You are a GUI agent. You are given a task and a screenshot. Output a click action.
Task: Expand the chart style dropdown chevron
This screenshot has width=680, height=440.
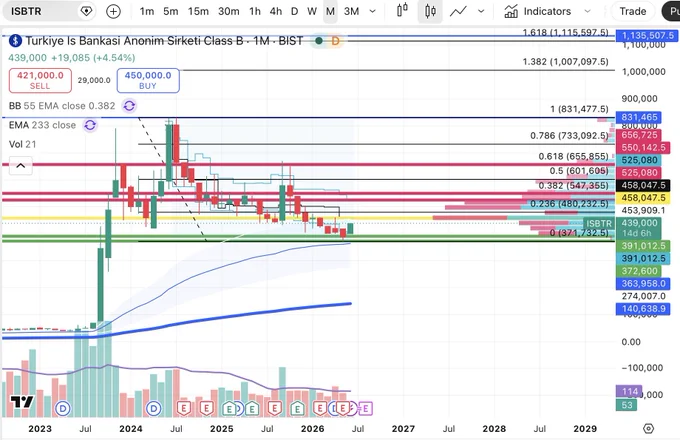(x=481, y=11)
